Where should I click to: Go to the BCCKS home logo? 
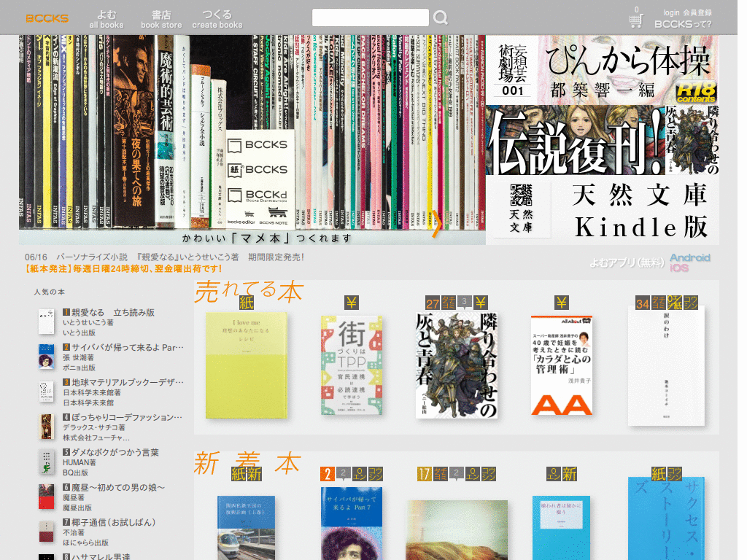pyautogui.click(x=47, y=18)
